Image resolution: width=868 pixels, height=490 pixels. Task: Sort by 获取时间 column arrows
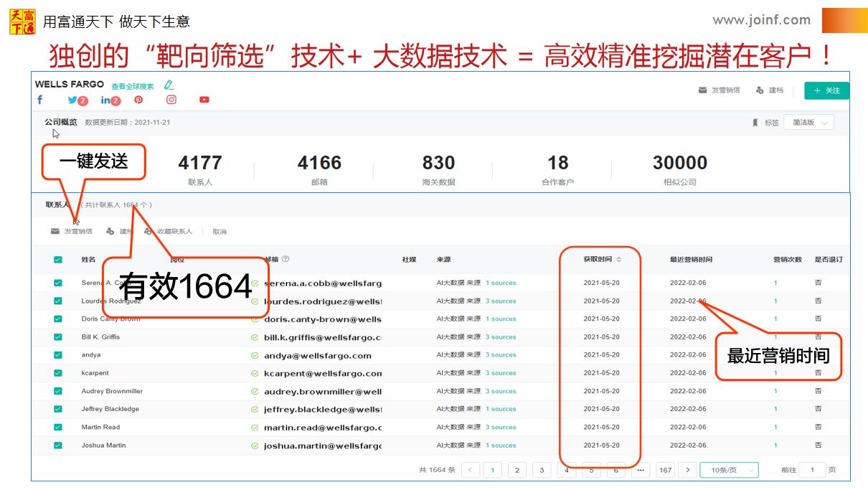click(619, 259)
